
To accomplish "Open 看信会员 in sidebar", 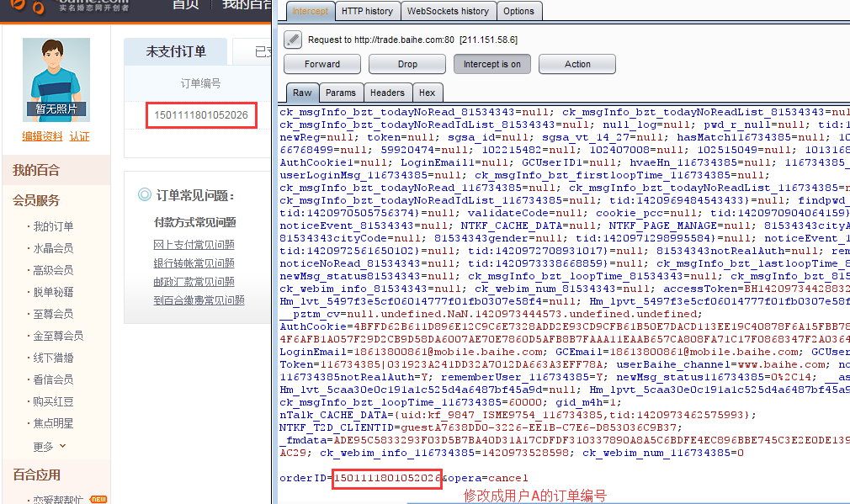I will pos(53,379).
